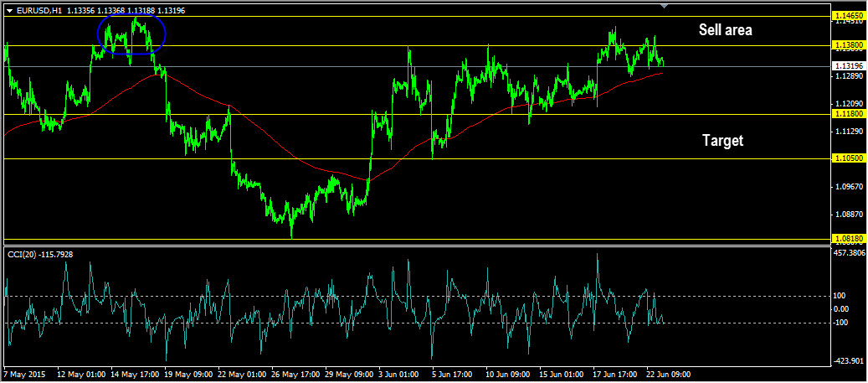Select the 'Sell area' text label
The width and height of the screenshot is (868, 383).
point(725,30)
